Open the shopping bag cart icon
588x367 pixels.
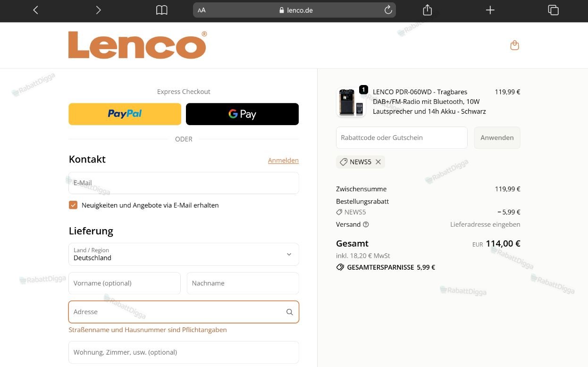tap(515, 45)
